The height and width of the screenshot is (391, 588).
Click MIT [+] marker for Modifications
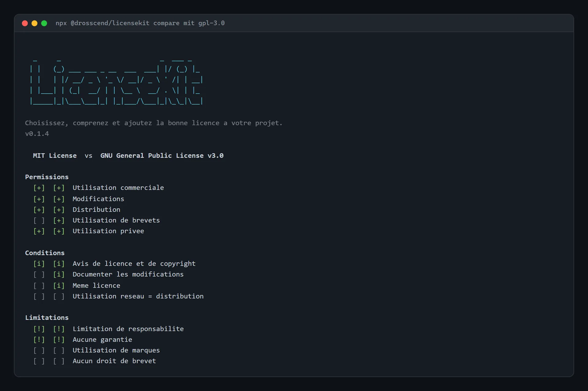pyautogui.click(x=39, y=199)
